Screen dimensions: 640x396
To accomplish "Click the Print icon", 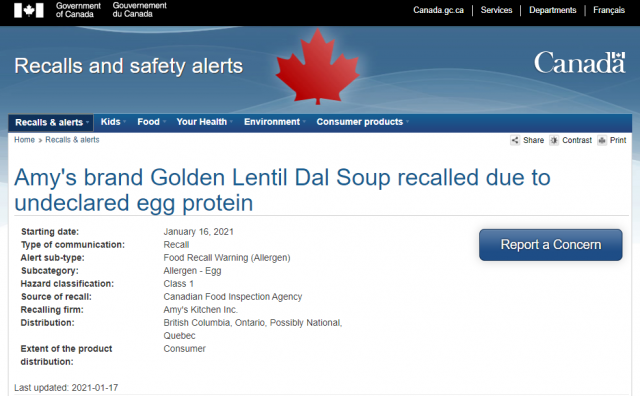I will [602, 140].
